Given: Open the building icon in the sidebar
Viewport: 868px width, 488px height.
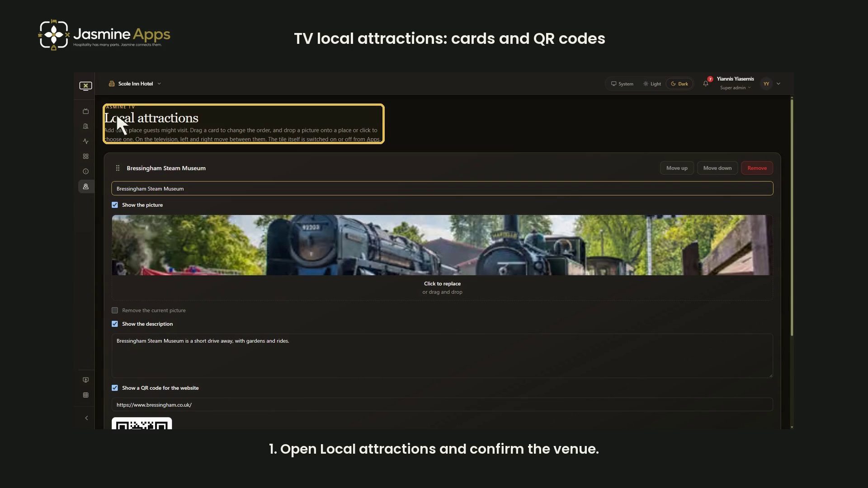Looking at the screenshot, I should 85,126.
